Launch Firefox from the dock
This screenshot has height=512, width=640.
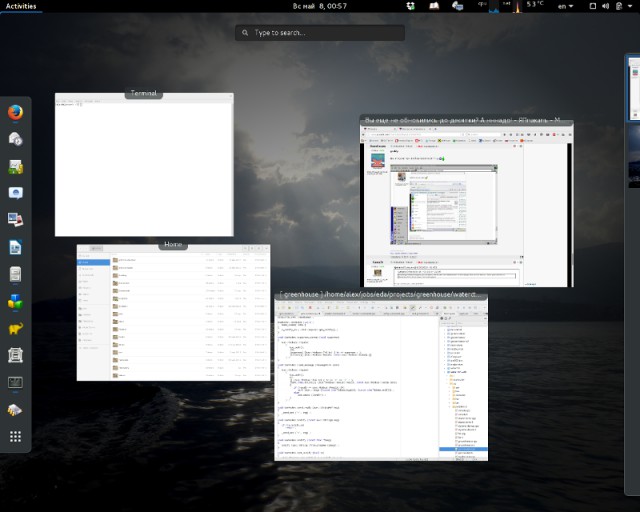(16, 112)
